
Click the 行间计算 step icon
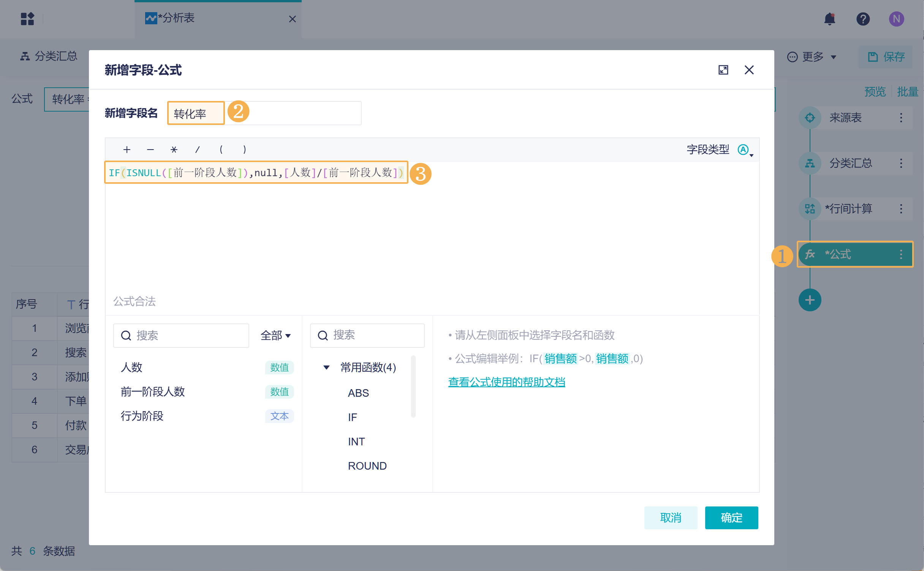810,209
